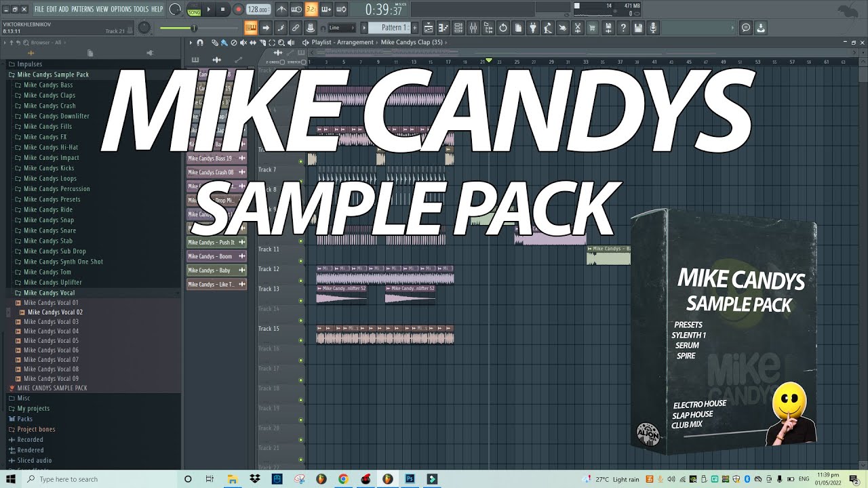This screenshot has width=868, height=488.
Task: Toggle typing keyboard to piano button
Action: point(251,28)
